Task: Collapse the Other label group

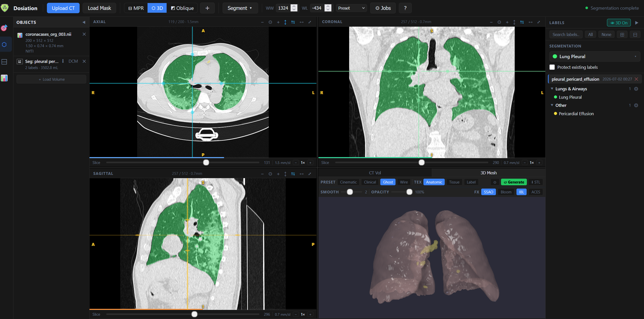Action: (552, 105)
